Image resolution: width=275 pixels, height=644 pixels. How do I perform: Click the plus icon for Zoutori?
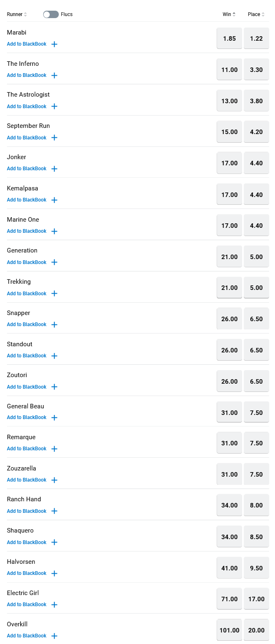(x=54, y=387)
